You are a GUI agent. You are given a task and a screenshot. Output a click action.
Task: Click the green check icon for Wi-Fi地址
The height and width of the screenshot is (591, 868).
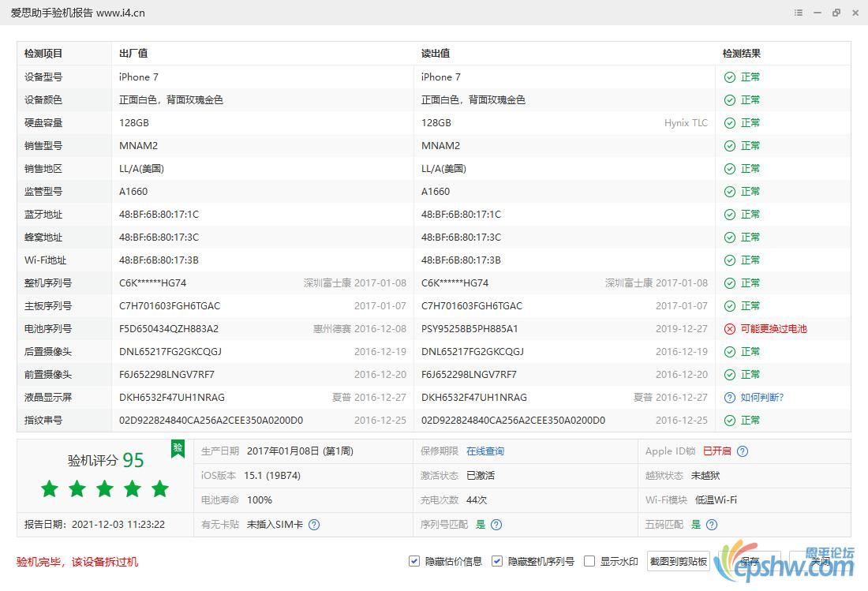coord(730,260)
